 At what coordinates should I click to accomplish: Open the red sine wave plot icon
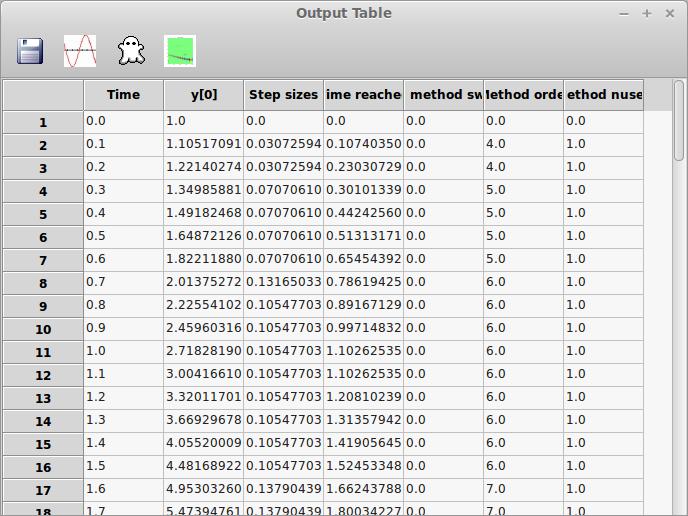coord(80,51)
